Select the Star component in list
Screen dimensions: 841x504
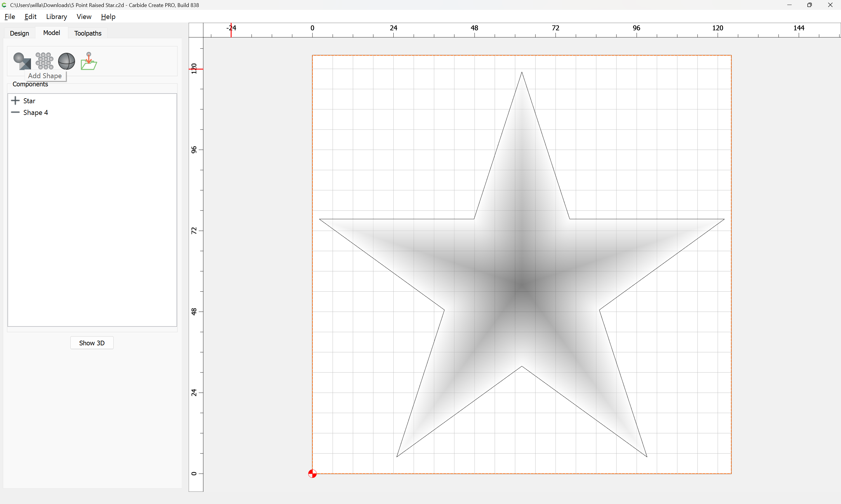[x=29, y=101]
